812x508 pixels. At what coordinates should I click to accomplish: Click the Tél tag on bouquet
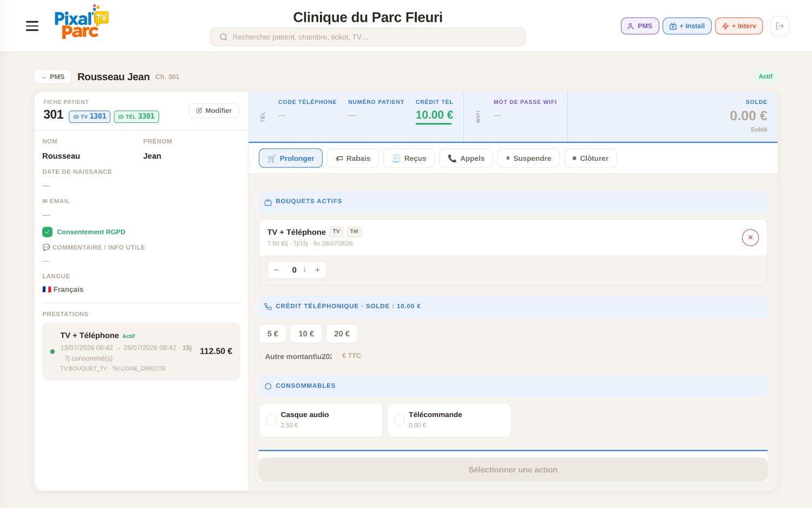click(x=354, y=231)
